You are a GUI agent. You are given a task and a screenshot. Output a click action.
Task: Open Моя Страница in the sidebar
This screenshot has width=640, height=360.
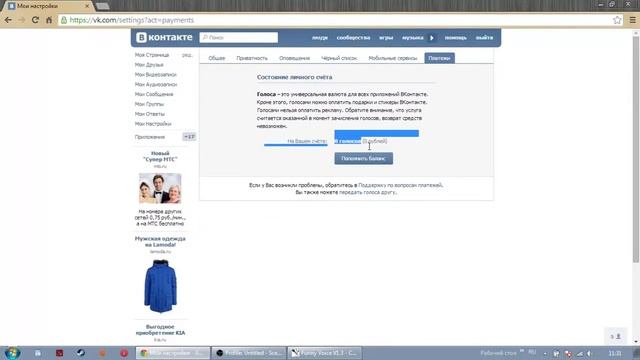tap(152, 55)
